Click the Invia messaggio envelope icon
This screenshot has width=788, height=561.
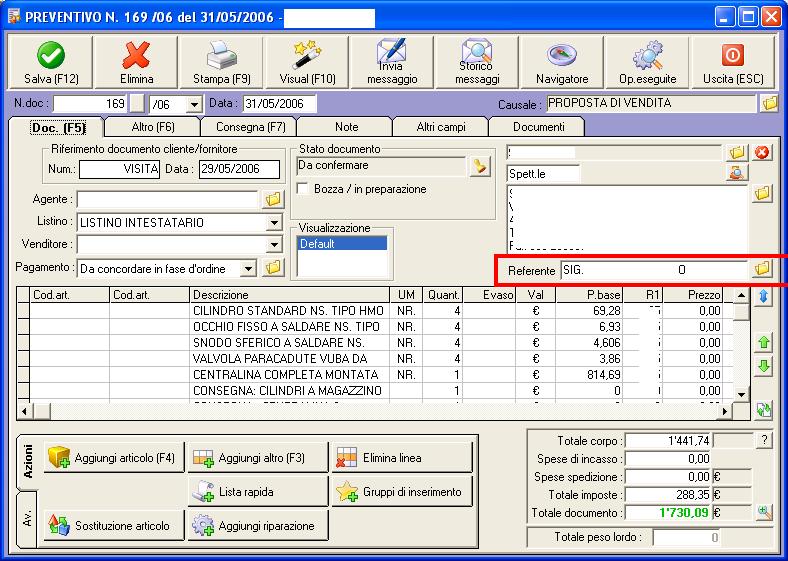pyautogui.click(x=392, y=63)
